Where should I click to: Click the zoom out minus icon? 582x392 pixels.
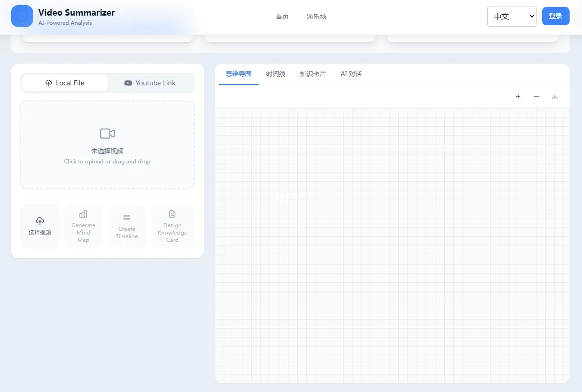(x=537, y=96)
